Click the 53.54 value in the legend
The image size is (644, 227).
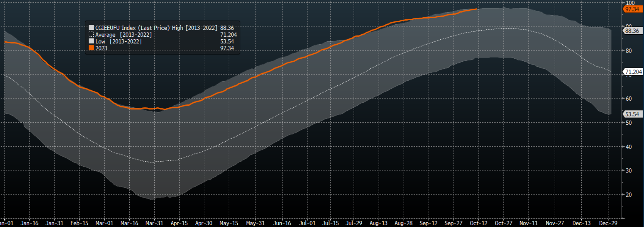coord(227,41)
